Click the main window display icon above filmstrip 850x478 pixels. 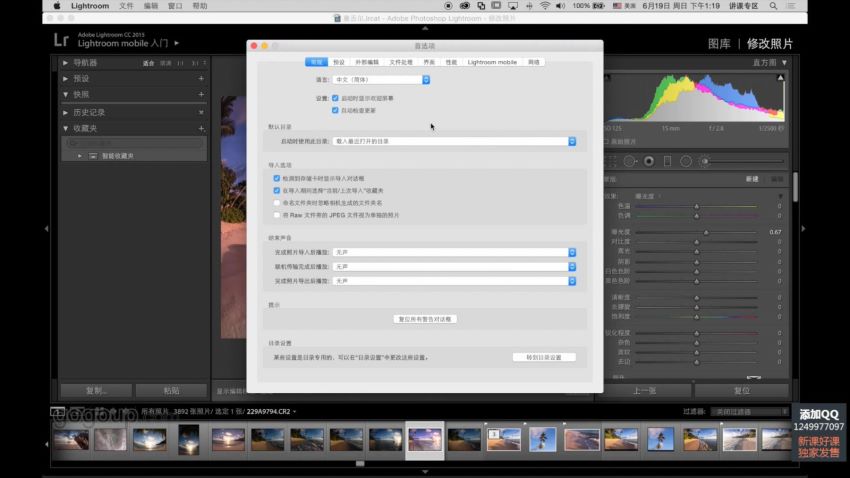click(x=57, y=411)
